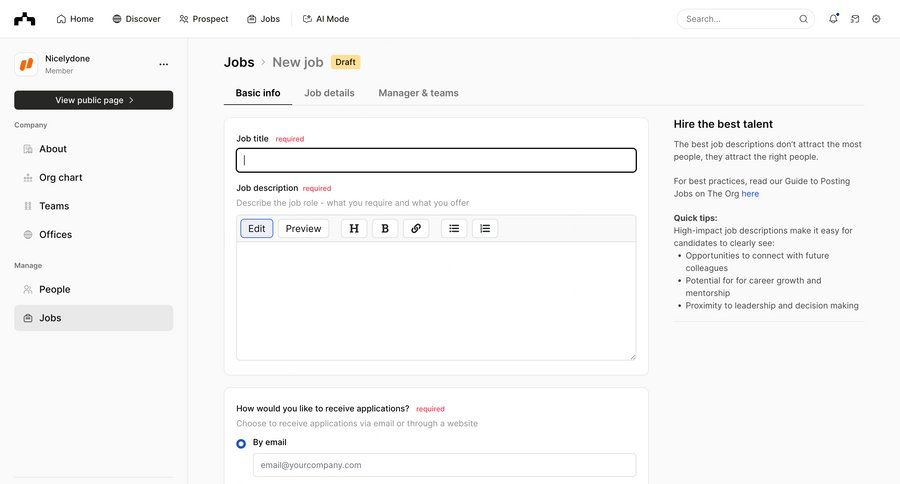Click the email@yourcompany.com input field
Viewport: 900px width, 484px height.
point(444,465)
